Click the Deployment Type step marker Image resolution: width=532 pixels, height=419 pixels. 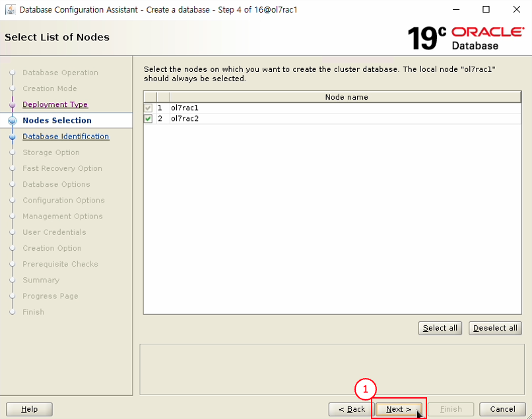pos(13,104)
